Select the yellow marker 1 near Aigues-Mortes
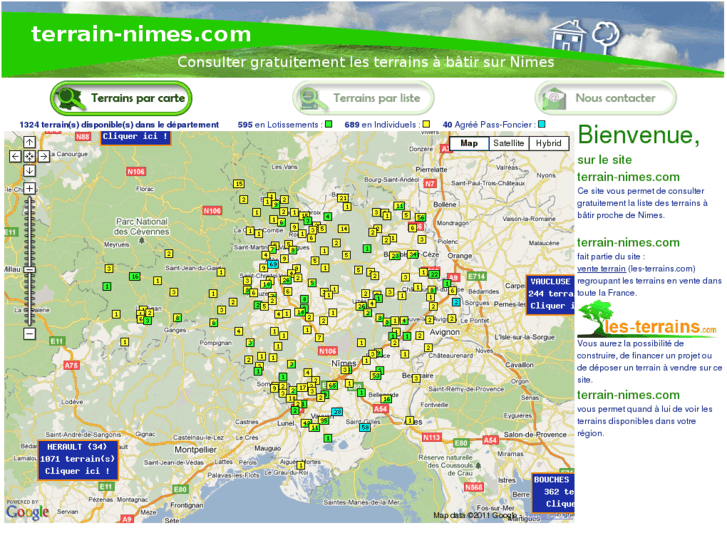This screenshot has width=727, height=545. [x=300, y=465]
